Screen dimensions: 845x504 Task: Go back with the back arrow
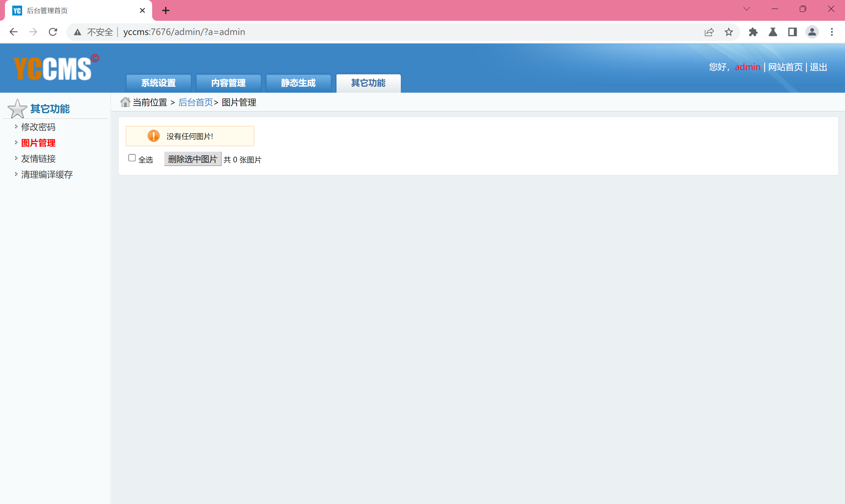pyautogui.click(x=14, y=32)
